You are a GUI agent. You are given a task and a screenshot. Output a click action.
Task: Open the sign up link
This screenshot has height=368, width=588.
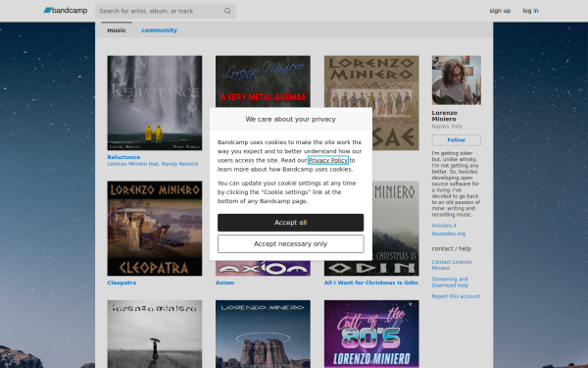pyautogui.click(x=500, y=11)
